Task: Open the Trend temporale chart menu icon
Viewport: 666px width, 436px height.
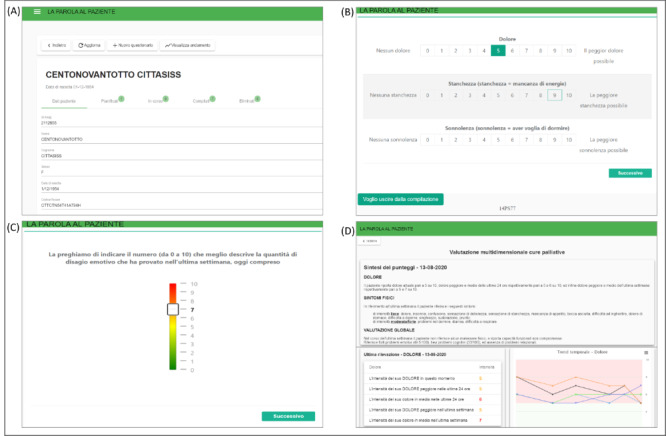Action: pyautogui.click(x=646, y=353)
